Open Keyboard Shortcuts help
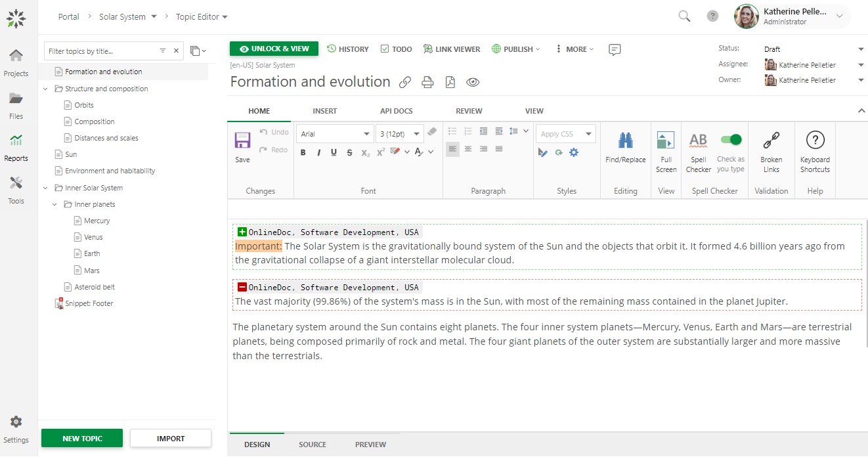868x457 pixels. pos(815,141)
